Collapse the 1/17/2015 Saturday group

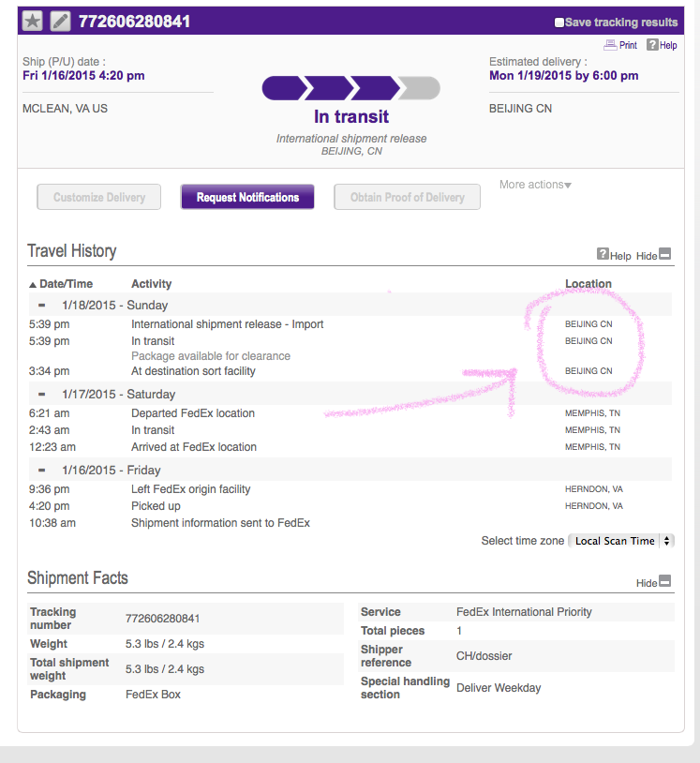(42, 394)
